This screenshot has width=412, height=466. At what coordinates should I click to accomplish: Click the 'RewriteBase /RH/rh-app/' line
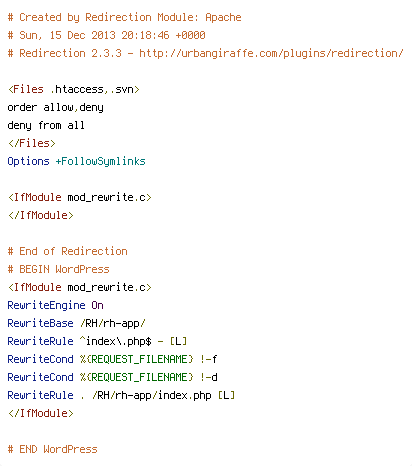(x=76, y=323)
